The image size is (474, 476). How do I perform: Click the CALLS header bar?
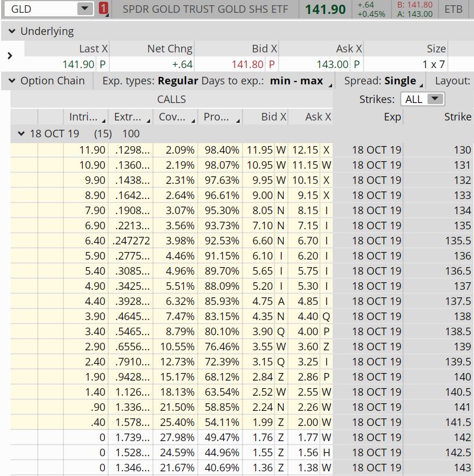click(172, 100)
